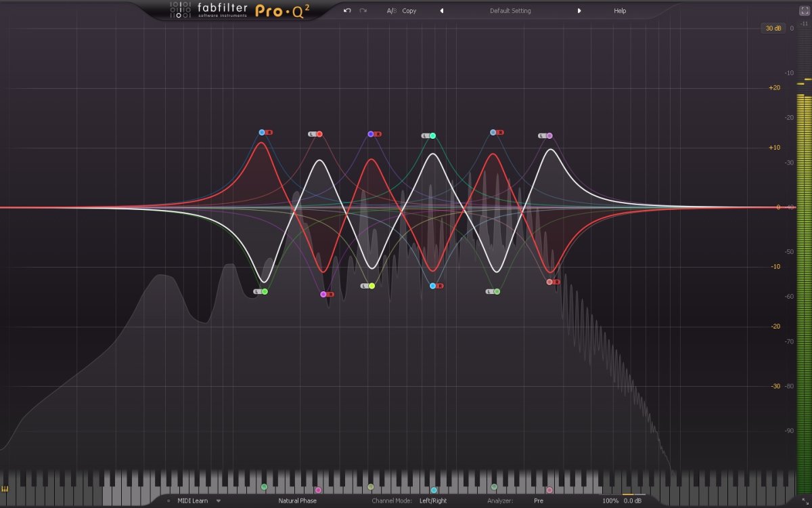The width and height of the screenshot is (812, 508).
Task: Click the redo arrow icon
Action: tap(363, 11)
